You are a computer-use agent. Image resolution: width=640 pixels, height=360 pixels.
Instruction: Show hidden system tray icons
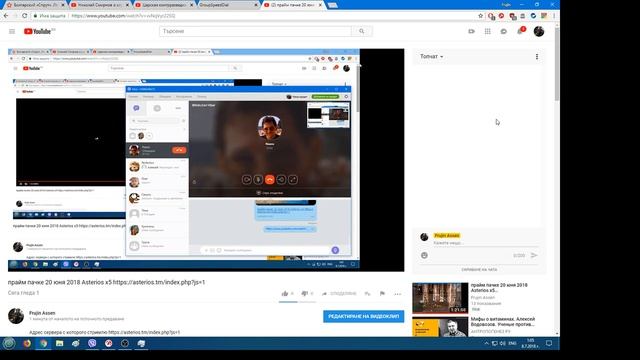[x=486, y=343]
